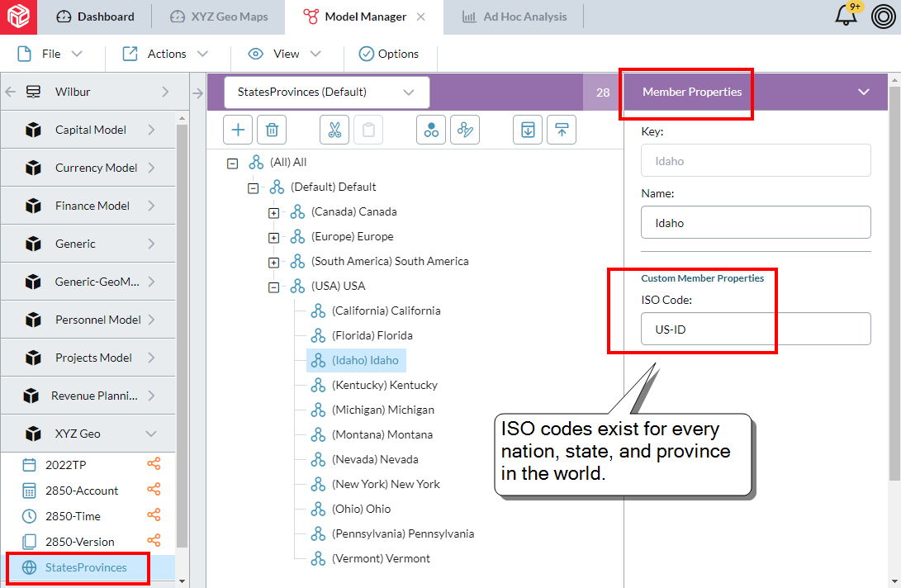Select the Revenue Planning model item
This screenshot has height=588, width=901.
88,396
